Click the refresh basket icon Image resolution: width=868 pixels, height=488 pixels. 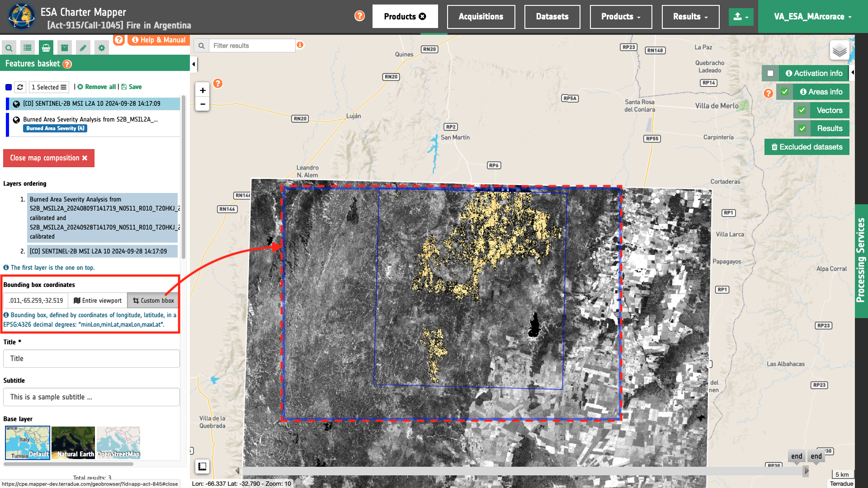pyautogui.click(x=20, y=87)
